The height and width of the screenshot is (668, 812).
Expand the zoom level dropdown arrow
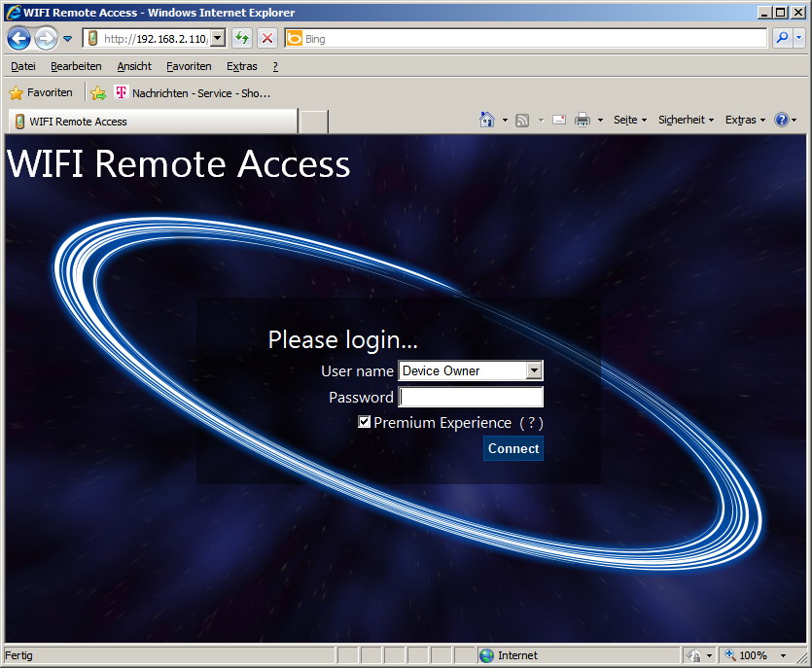point(784,655)
